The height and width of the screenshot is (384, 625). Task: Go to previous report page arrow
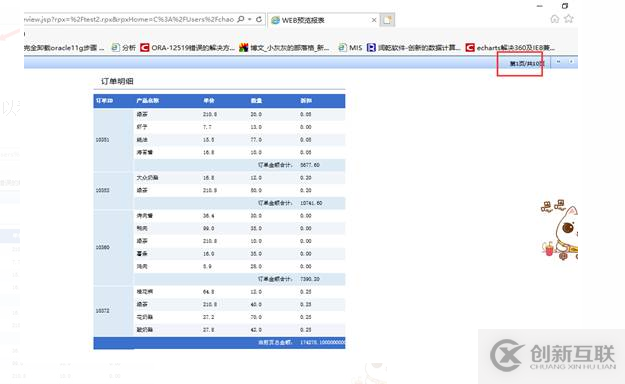click(558, 62)
